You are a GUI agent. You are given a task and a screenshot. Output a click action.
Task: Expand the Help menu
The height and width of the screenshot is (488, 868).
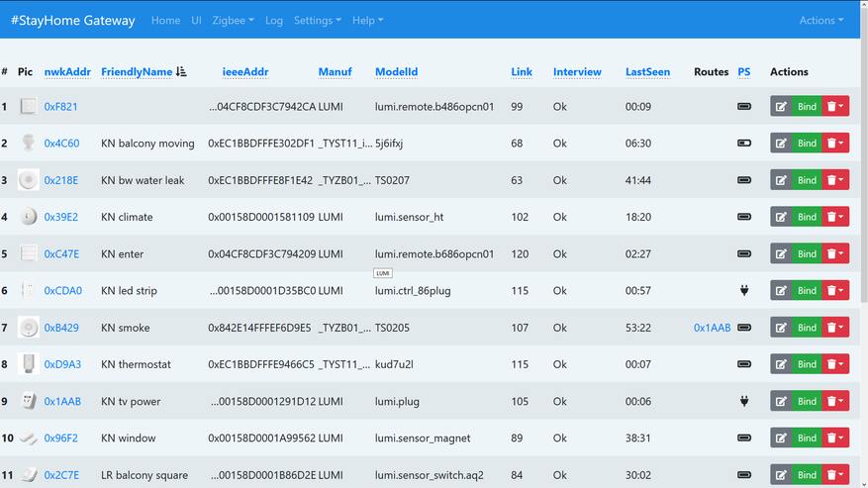(x=367, y=21)
